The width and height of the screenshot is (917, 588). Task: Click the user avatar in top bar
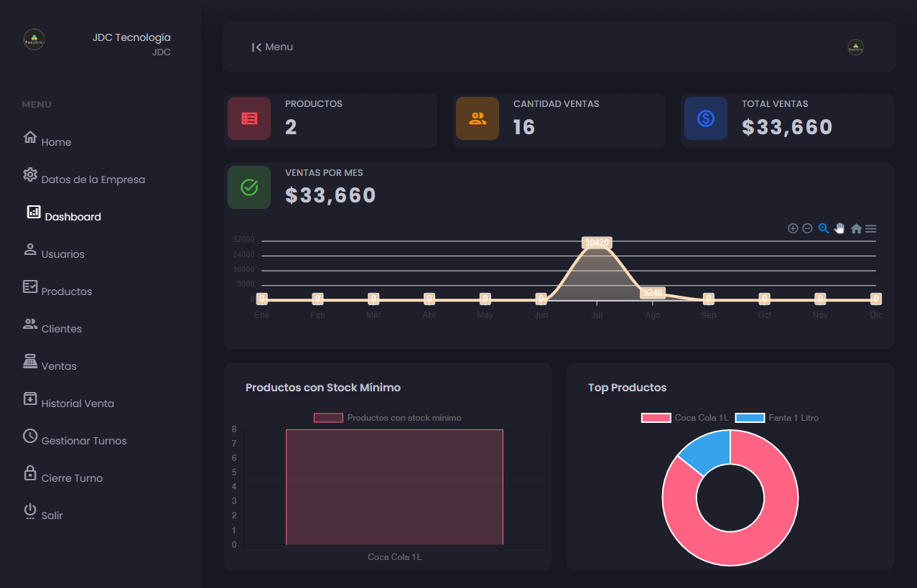(855, 47)
